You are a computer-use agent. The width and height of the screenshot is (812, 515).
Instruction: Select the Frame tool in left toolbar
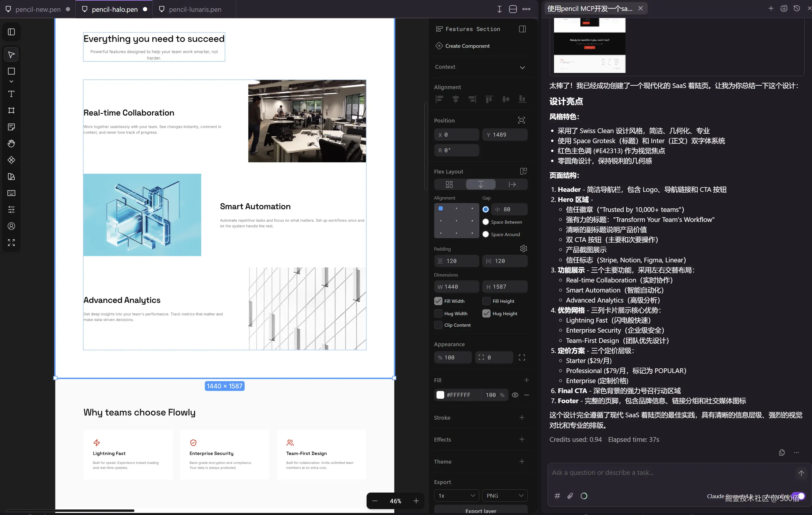tap(11, 110)
